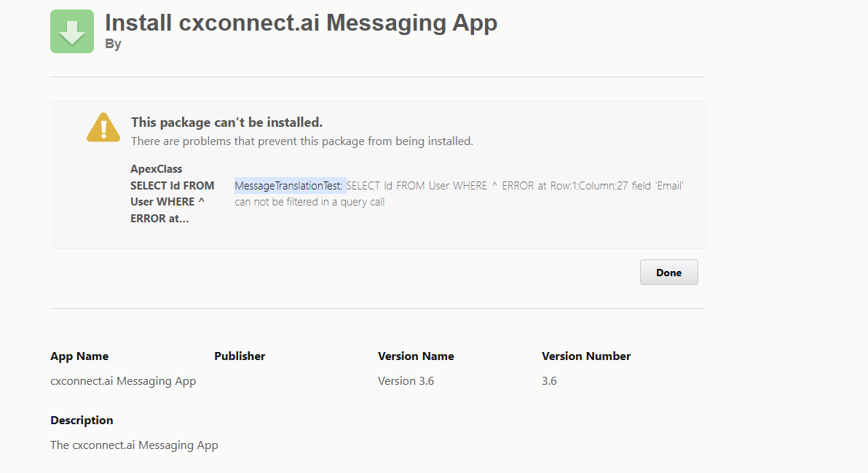Click 'cxconnect.ai Messaging App' app name value

(123, 381)
